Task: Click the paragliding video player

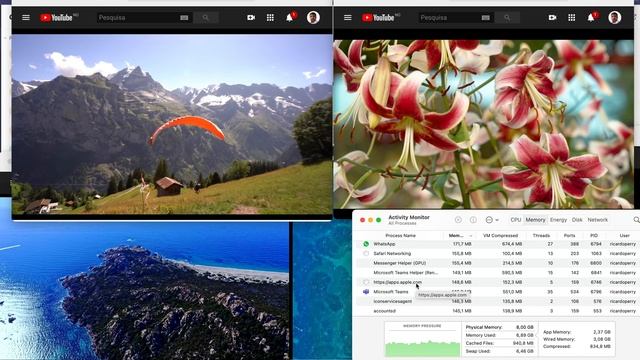Action: click(x=172, y=124)
